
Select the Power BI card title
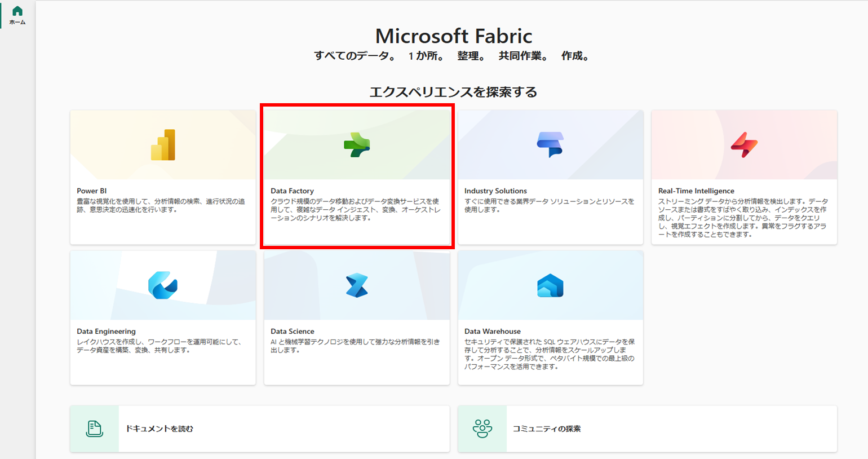coord(92,191)
